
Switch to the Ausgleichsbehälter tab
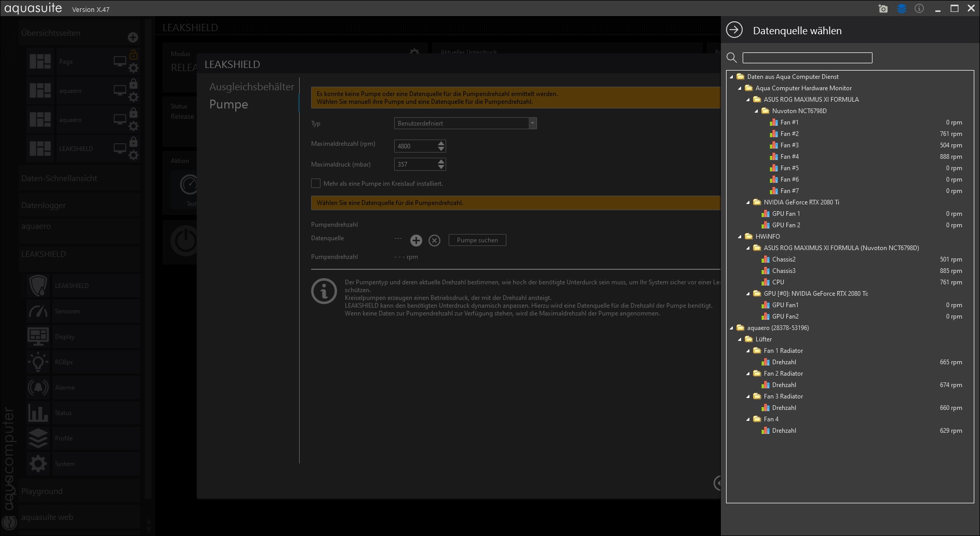click(x=251, y=87)
